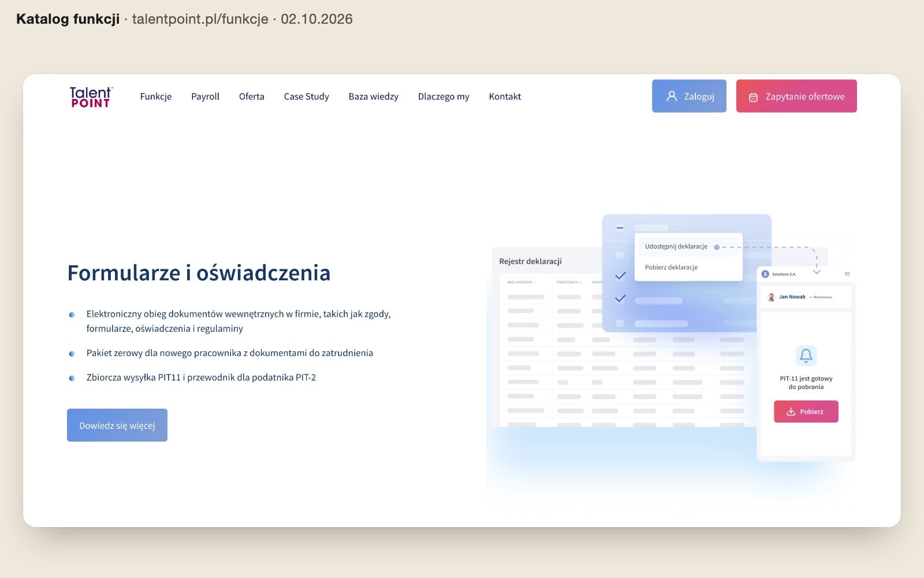This screenshot has width=924, height=578.
Task: Click the Zapytanie ofertowe button
Action: (796, 96)
